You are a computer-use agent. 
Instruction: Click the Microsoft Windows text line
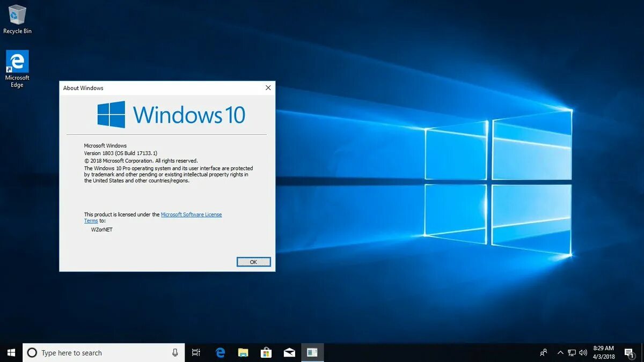click(x=105, y=146)
